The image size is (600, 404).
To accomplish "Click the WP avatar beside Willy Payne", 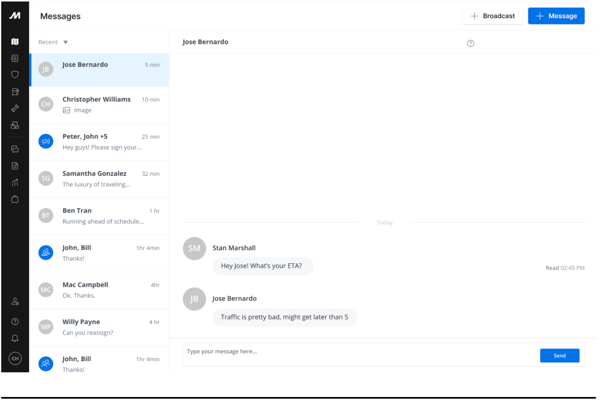I will (46, 327).
